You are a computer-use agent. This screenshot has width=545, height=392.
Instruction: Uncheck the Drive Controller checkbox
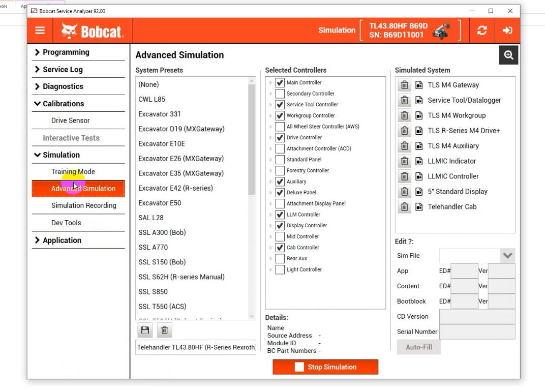(280, 138)
